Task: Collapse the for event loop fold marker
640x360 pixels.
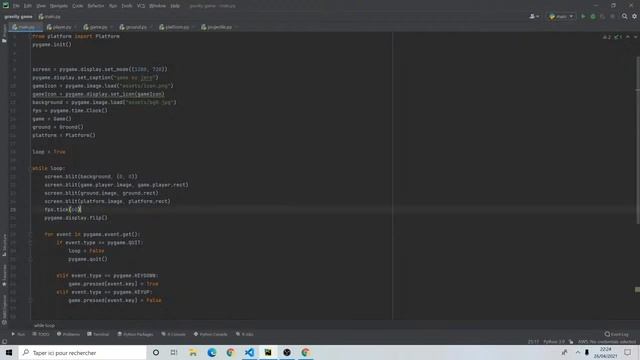Action: click(x=30, y=234)
